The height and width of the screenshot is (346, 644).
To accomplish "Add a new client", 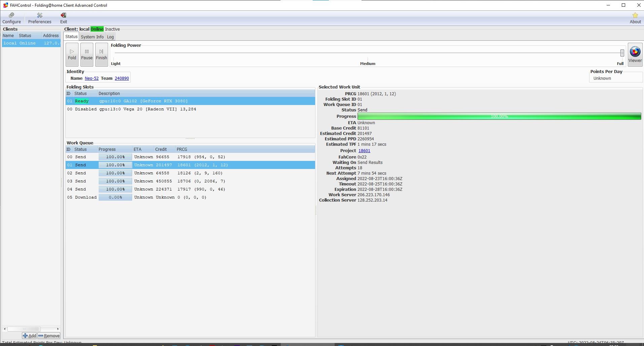I will [29, 336].
